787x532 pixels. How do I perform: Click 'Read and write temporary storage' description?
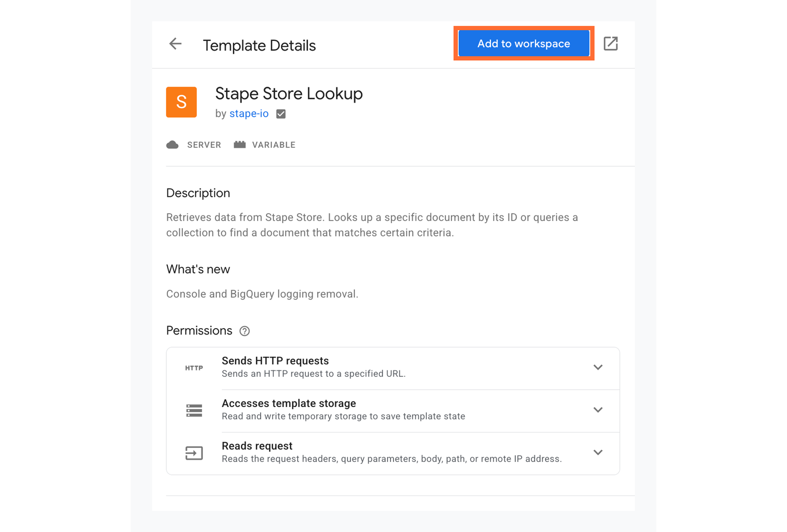point(344,416)
